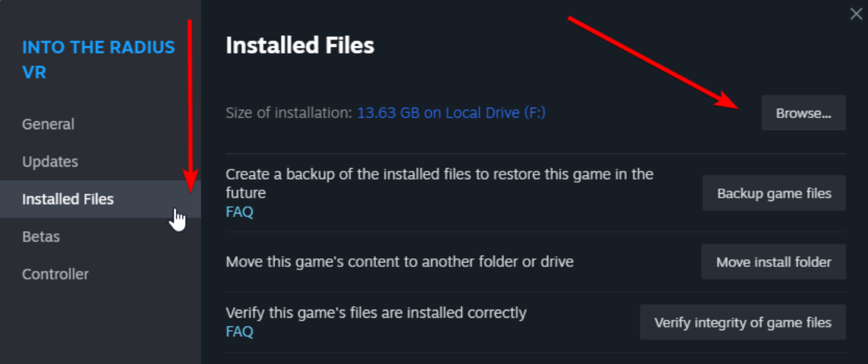Open the FAQ link about backups

point(239,212)
